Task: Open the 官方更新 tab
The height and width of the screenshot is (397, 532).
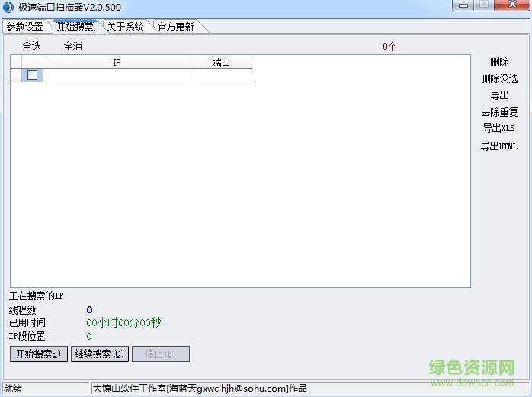Action: point(175,27)
